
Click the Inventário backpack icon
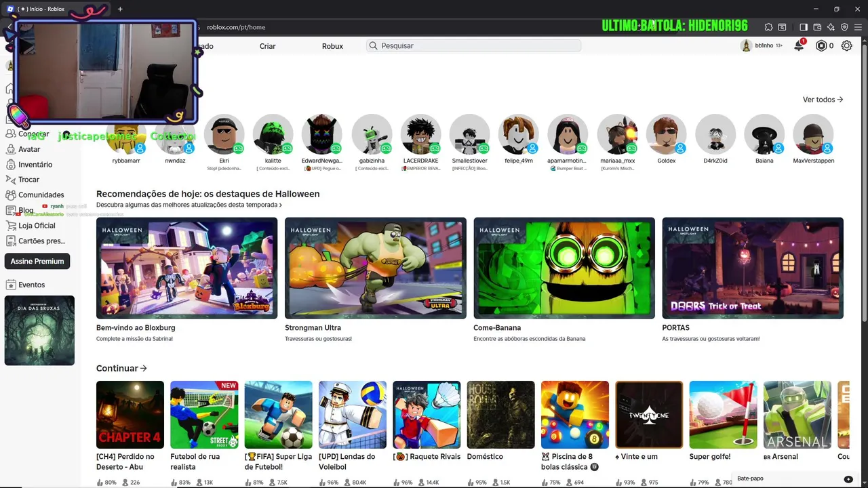tap(10, 165)
